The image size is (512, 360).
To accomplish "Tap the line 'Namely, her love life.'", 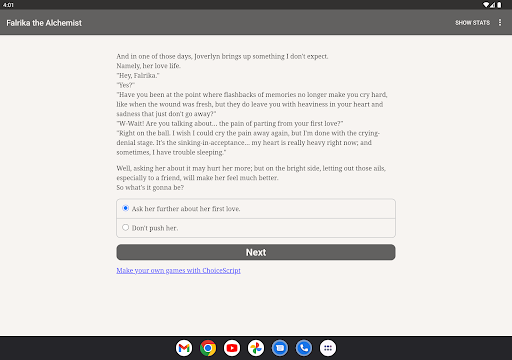I will pyautogui.click(x=148, y=66).
